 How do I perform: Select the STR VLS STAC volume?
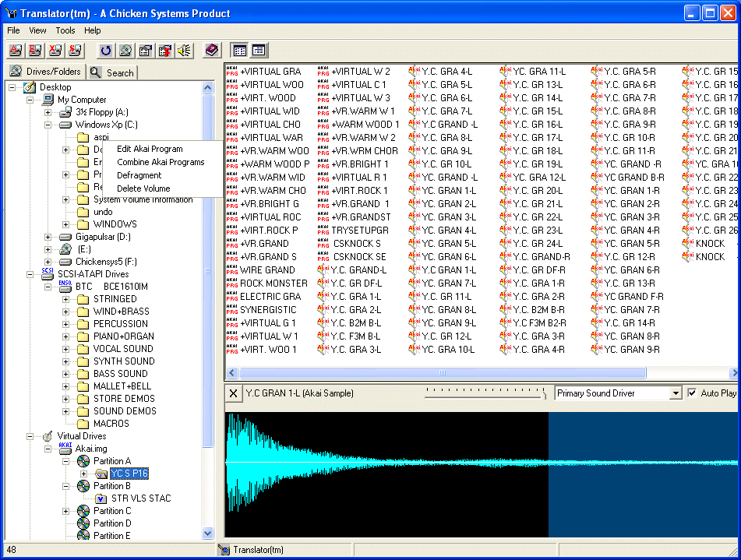click(141, 498)
